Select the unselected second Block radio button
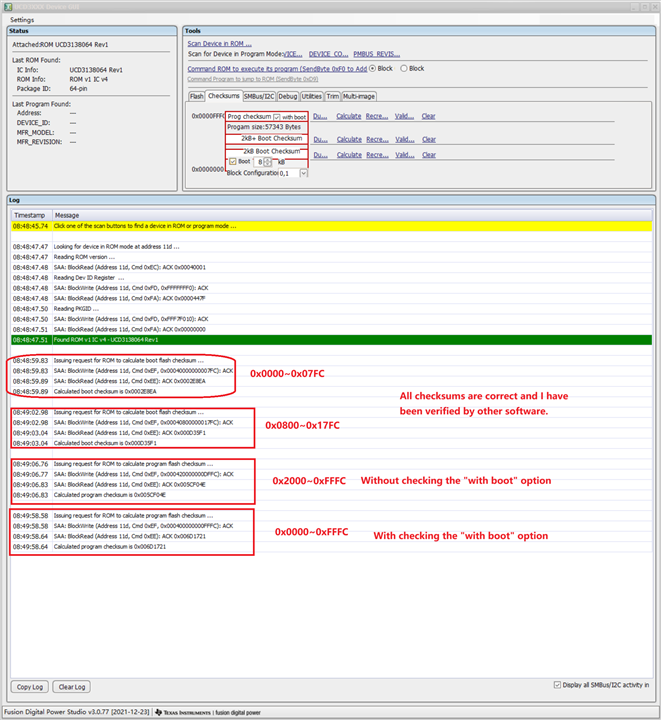This screenshot has height=720, width=661. 404,68
